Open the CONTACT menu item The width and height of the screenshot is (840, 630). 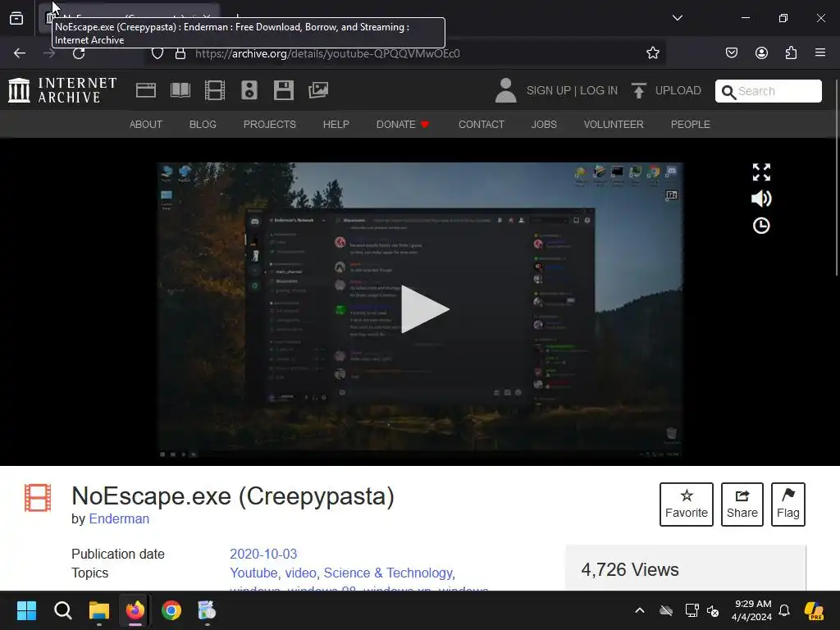(481, 125)
